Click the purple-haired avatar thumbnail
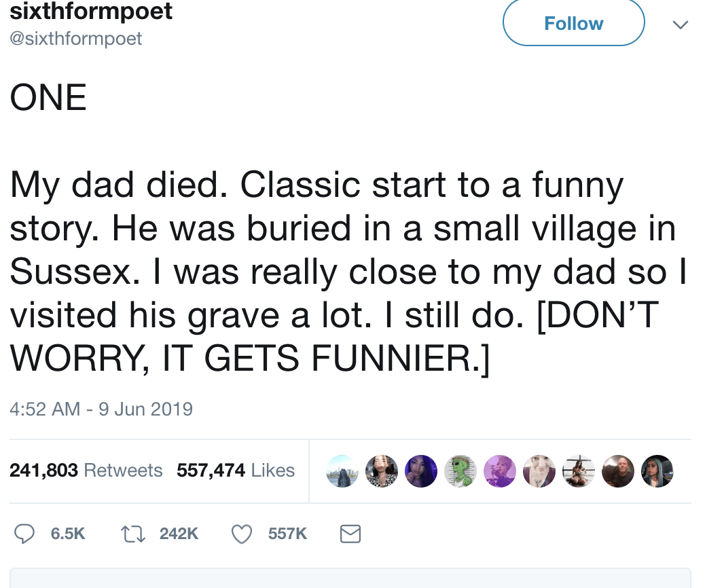705x588 pixels. pyautogui.click(x=421, y=471)
